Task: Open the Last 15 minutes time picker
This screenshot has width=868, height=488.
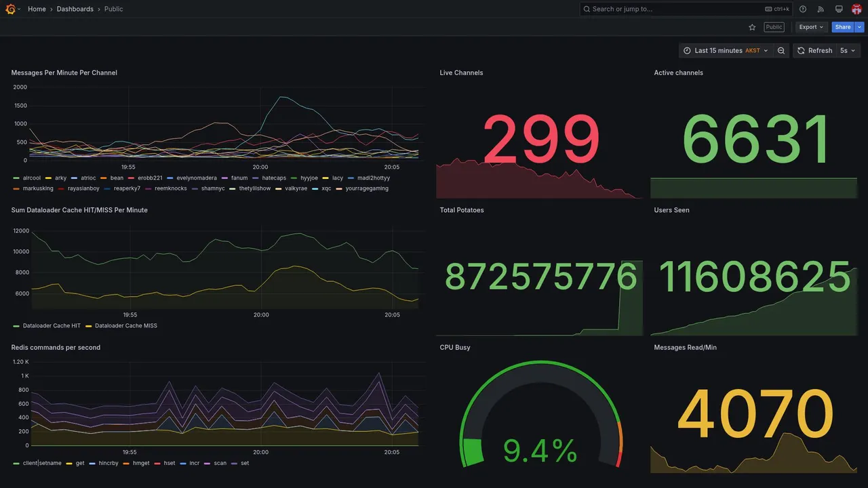Action: [726, 51]
